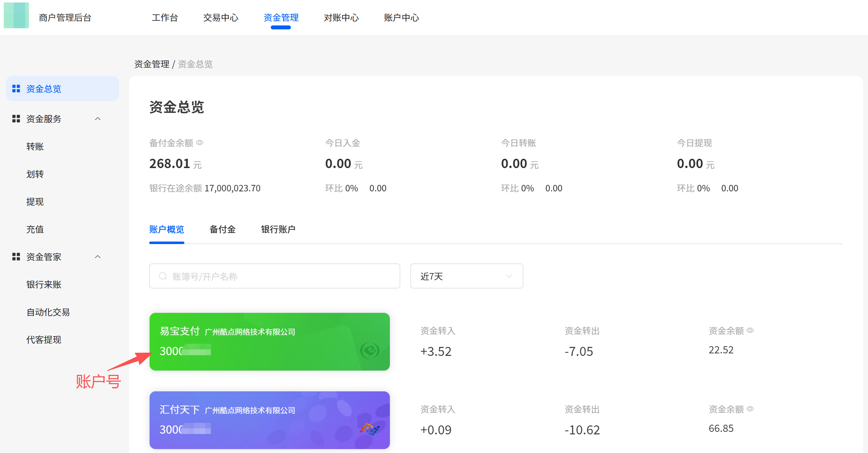Image resolution: width=868 pixels, height=453 pixels.
Task: Click the magnifier icon in search box
Action: tap(162, 276)
